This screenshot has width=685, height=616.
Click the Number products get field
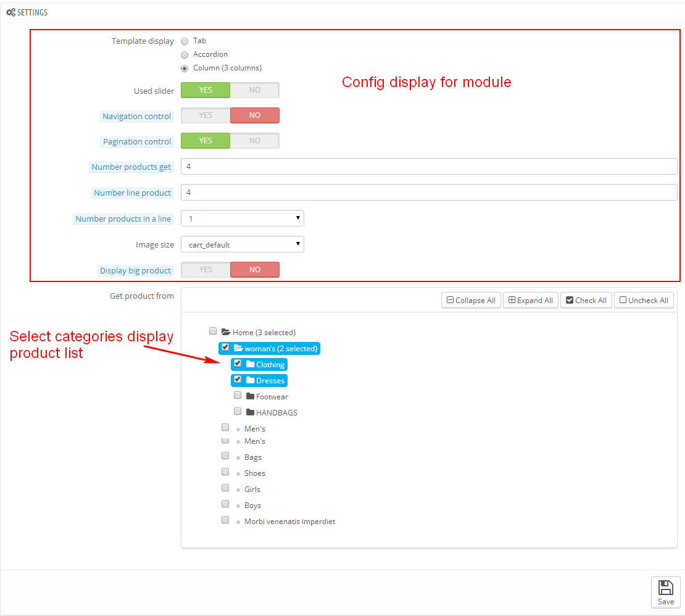(429, 167)
